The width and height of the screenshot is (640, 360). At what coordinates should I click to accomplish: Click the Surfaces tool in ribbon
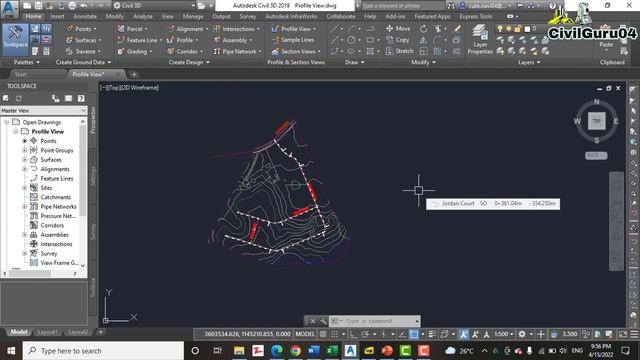coord(83,40)
